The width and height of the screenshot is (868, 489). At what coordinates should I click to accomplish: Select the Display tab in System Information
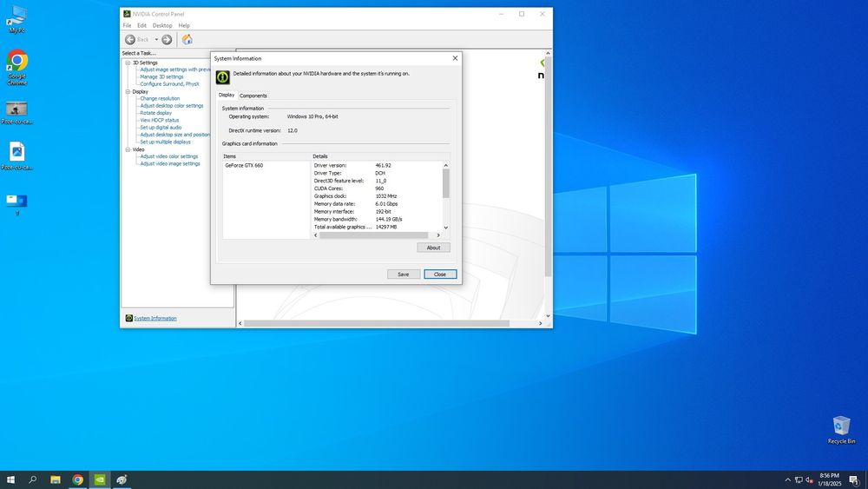click(x=227, y=95)
